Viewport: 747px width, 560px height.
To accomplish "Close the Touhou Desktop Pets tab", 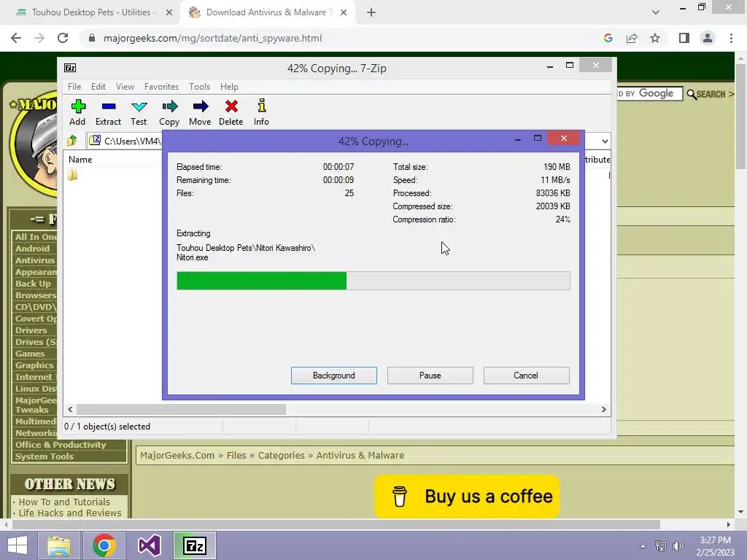I will 169,12.
